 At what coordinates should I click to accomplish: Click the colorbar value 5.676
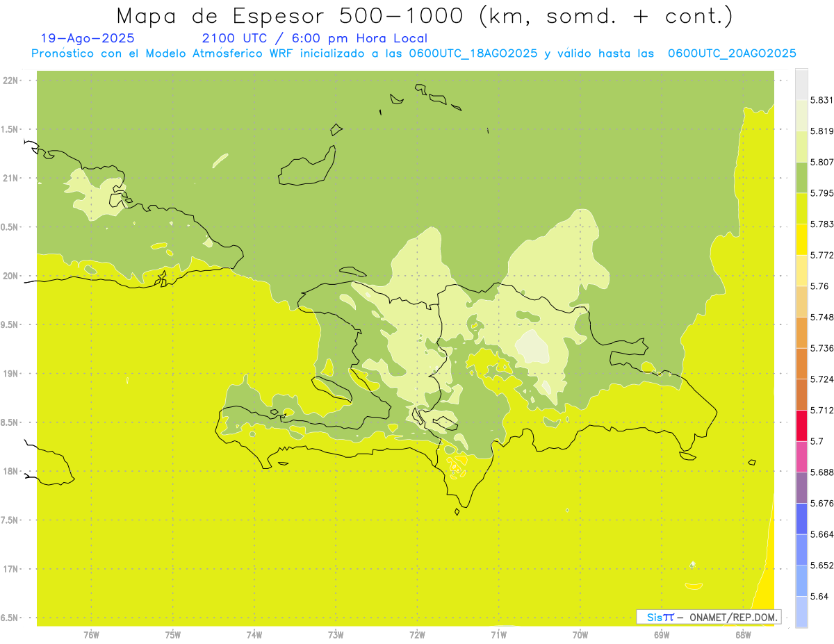(x=821, y=504)
